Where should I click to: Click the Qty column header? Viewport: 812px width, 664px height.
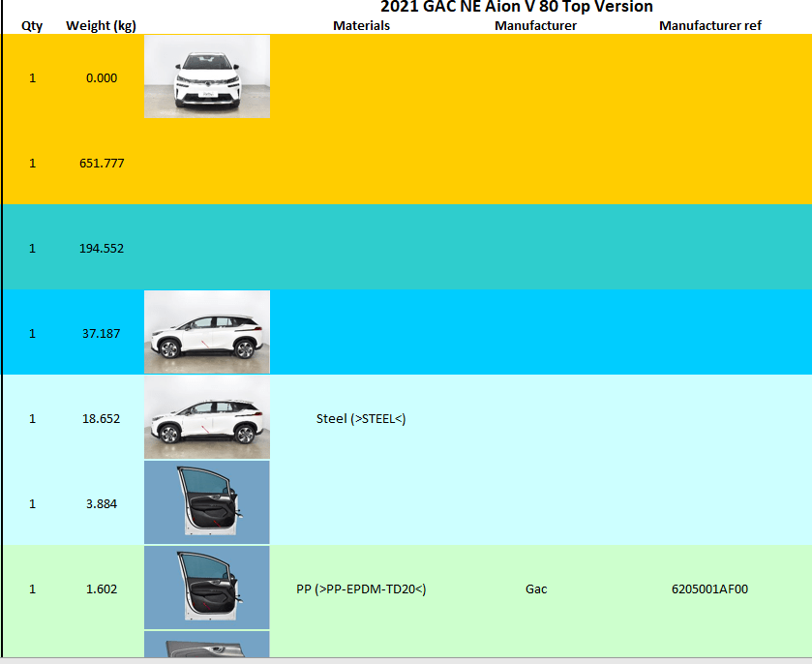point(32,25)
